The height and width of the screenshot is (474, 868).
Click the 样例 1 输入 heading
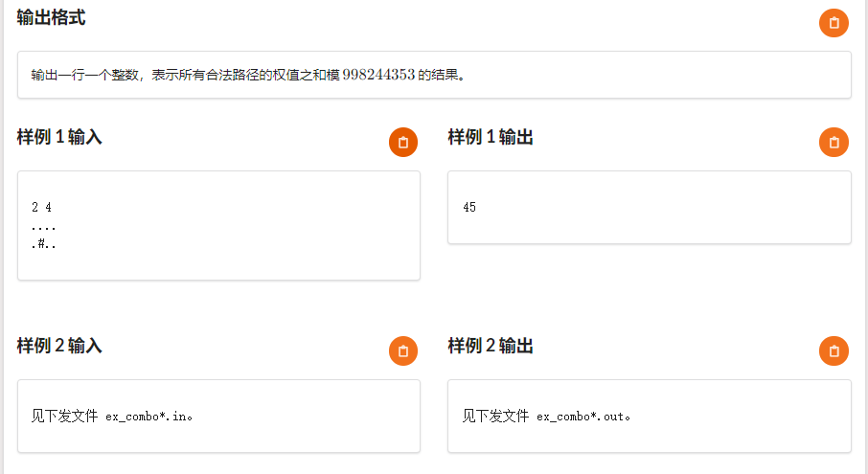[x=59, y=137]
